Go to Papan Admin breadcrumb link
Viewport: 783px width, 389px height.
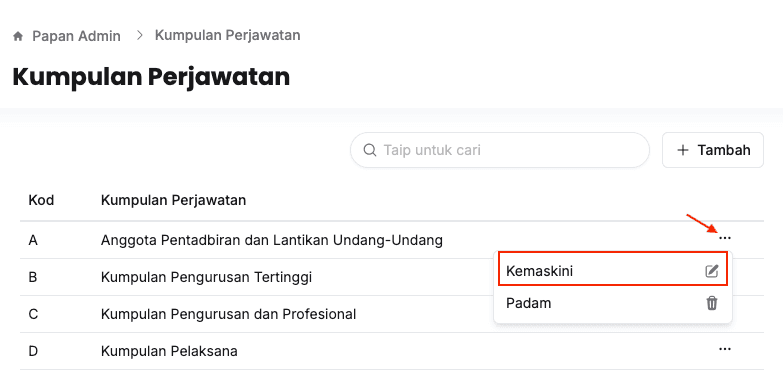76,36
